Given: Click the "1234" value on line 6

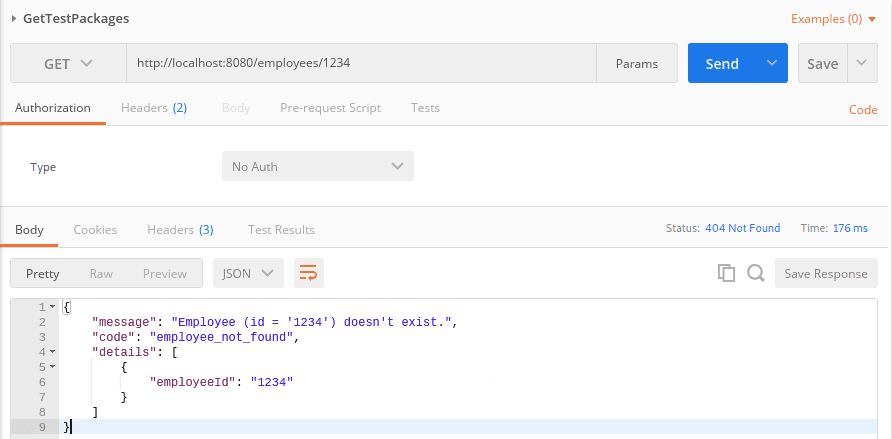Looking at the screenshot, I should pyautogui.click(x=271, y=382).
